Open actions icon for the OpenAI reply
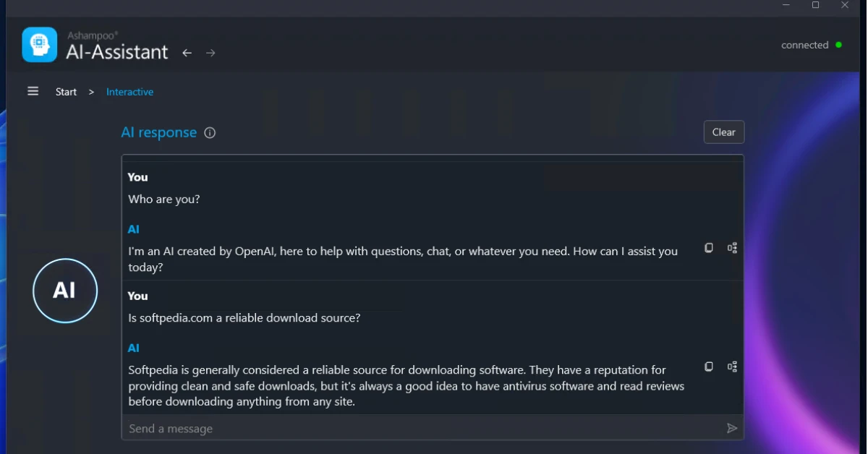This screenshot has width=868, height=454. pyautogui.click(x=732, y=248)
